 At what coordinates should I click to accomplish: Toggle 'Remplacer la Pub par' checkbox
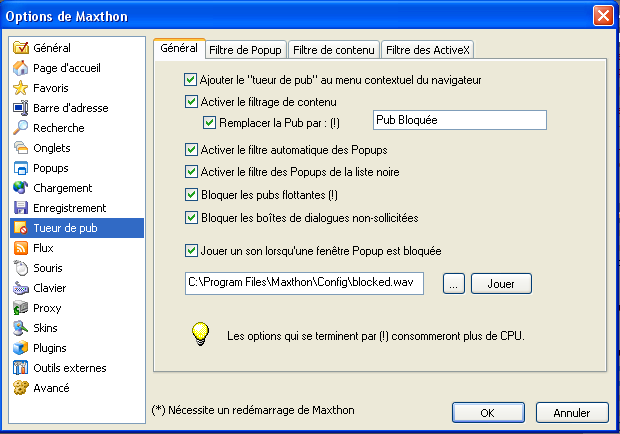coord(209,123)
